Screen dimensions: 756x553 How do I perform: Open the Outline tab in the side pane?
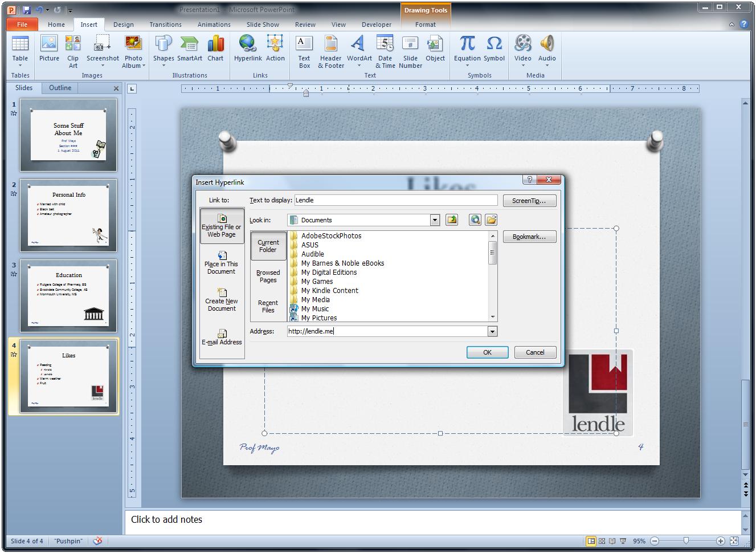[x=60, y=88]
